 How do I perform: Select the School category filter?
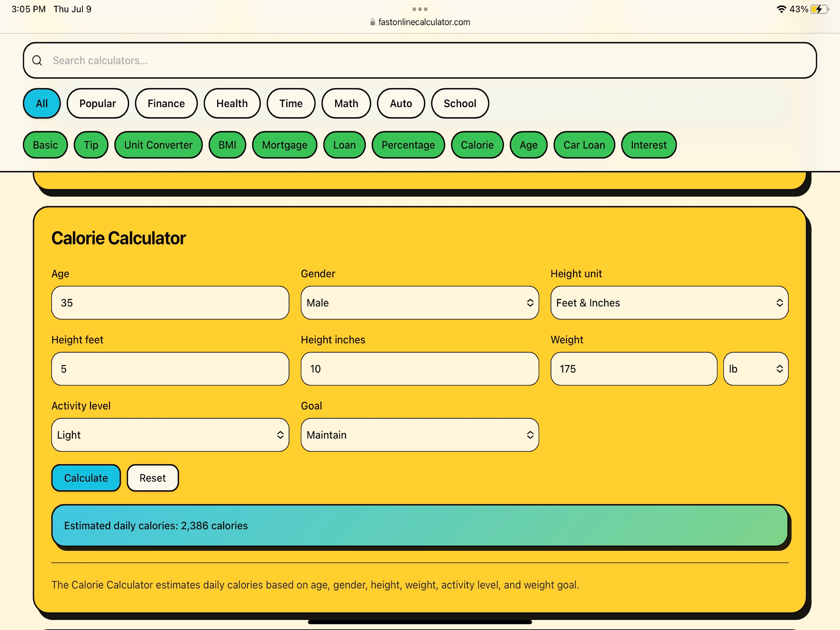[460, 103]
